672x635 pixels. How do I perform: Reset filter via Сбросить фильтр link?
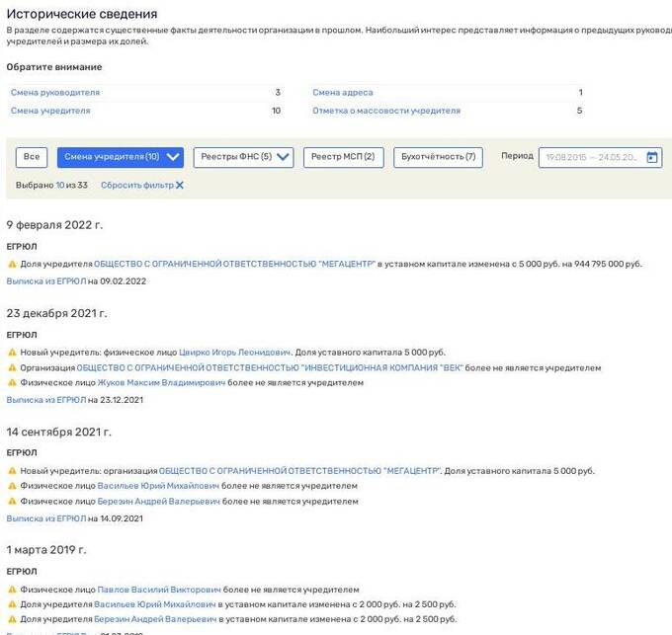click(x=136, y=186)
